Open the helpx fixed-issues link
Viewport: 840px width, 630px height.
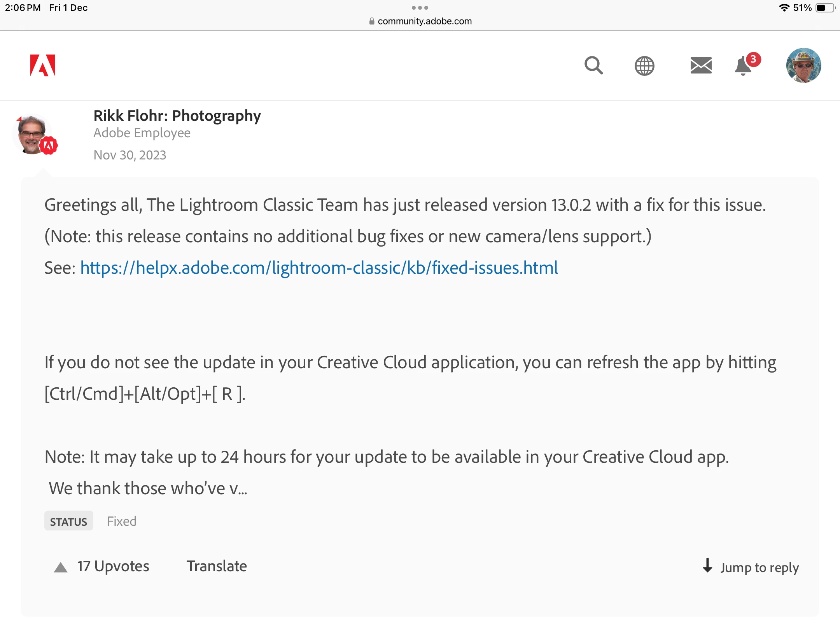(319, 268)
